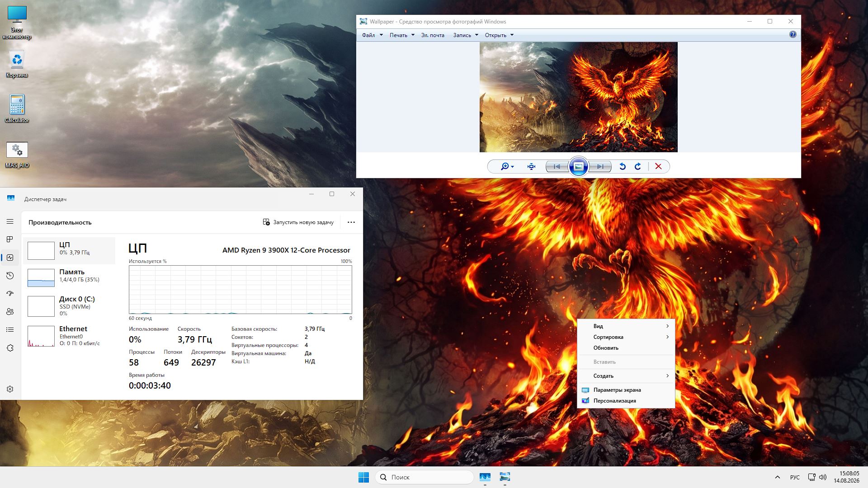The height and width of the screenshot is (488, 868).
Task: Click the actual size button in Photo Viewer
Action: click(x=531, y=167)
